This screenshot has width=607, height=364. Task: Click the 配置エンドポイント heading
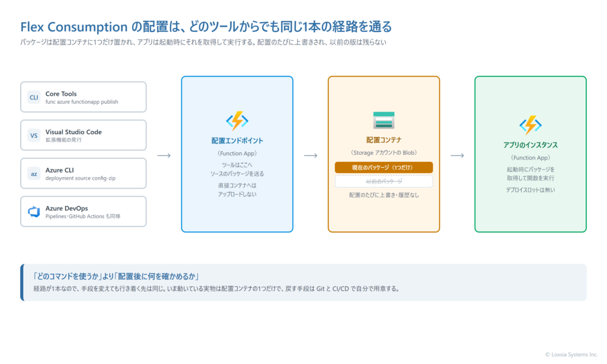(x=237, y=141)
